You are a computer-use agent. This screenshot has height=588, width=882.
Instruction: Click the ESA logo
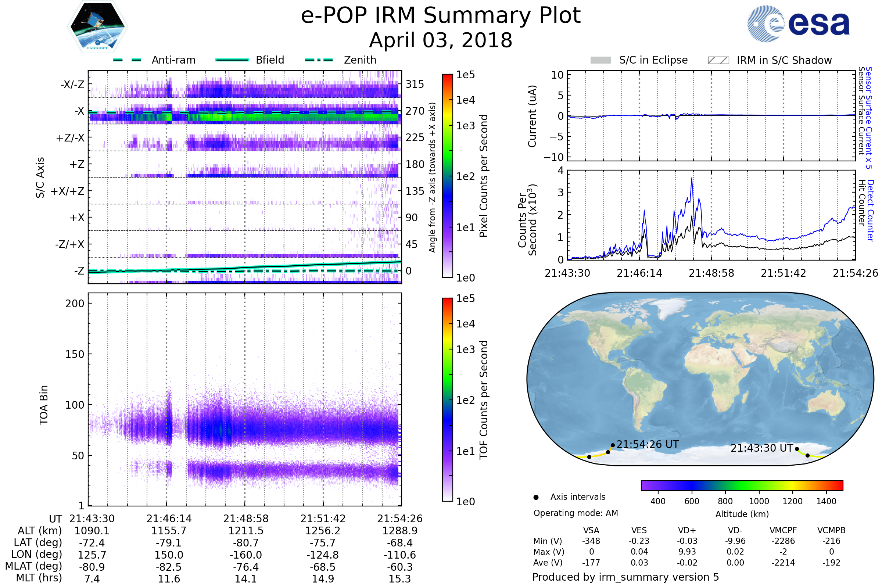(799, 24)
